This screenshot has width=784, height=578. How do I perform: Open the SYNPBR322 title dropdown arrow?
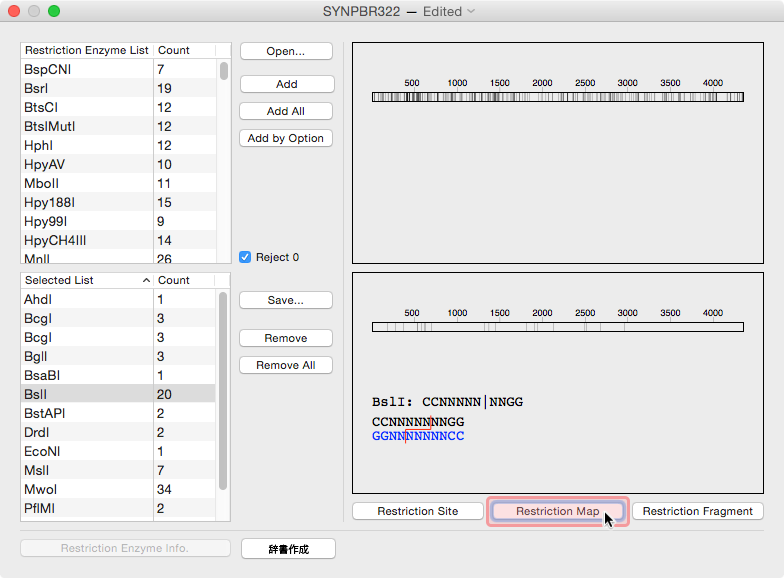click(472, 12)
